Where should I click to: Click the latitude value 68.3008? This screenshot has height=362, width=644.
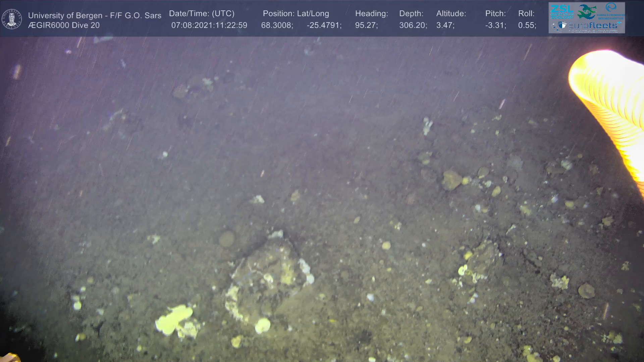point(277,25)
